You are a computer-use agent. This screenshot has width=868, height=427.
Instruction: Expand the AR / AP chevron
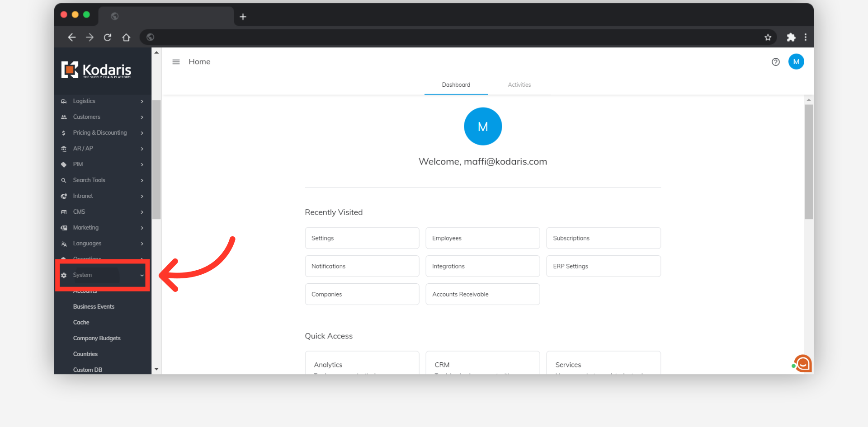pos(142,149)
